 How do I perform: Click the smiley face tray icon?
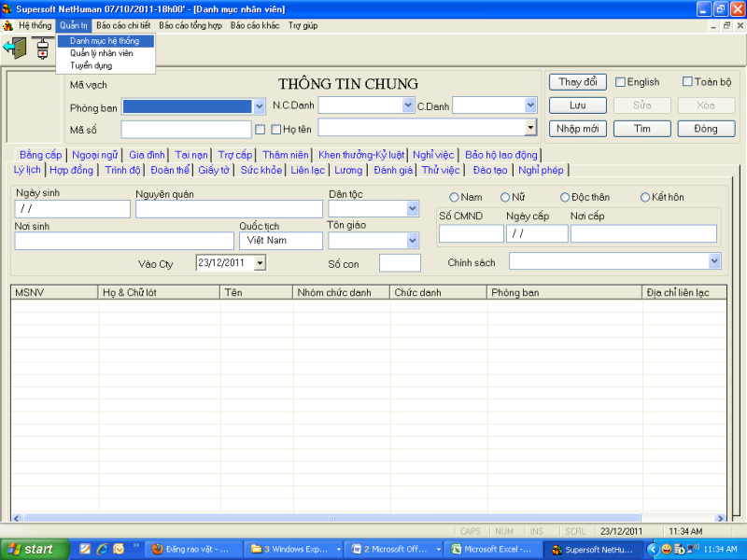coord(667,549)
